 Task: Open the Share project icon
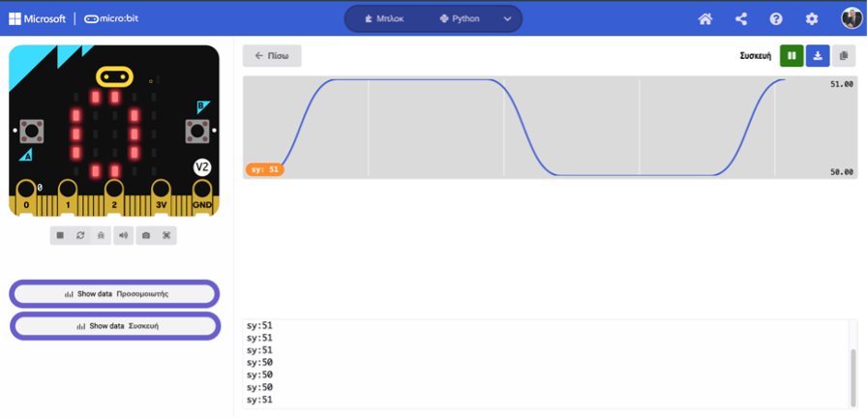(741, 18)
